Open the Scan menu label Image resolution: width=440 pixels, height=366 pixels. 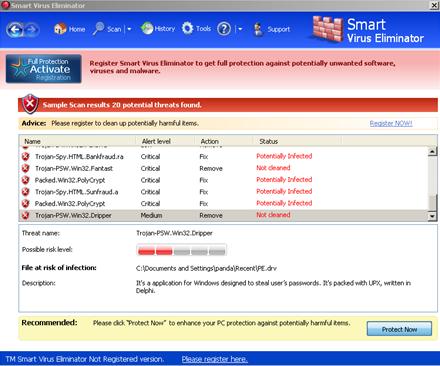pos(114,29)
